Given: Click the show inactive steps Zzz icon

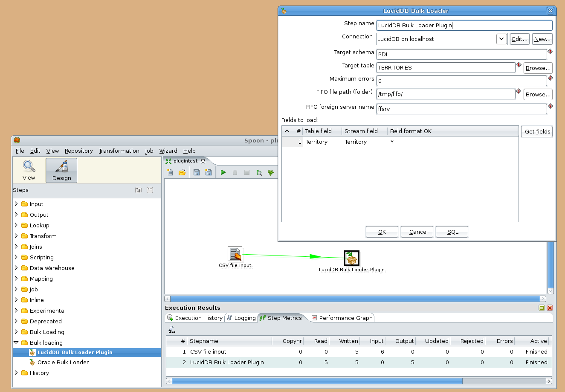Looking at the screenshot, I should [x=171, y=330].
